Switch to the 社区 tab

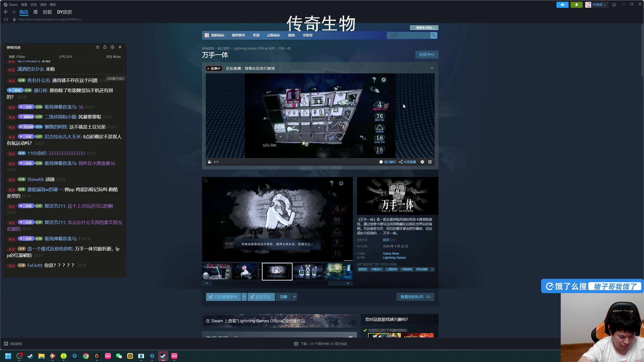(x=47, y=12)
